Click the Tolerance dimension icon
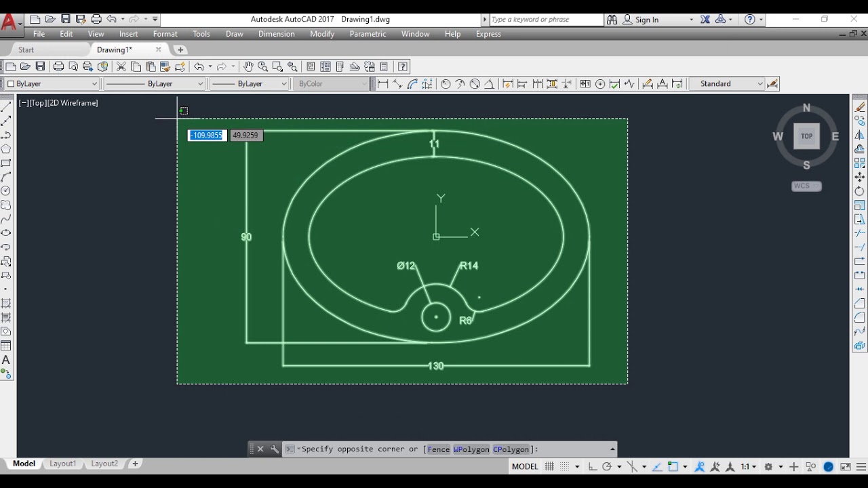 [x=585, y=84]
